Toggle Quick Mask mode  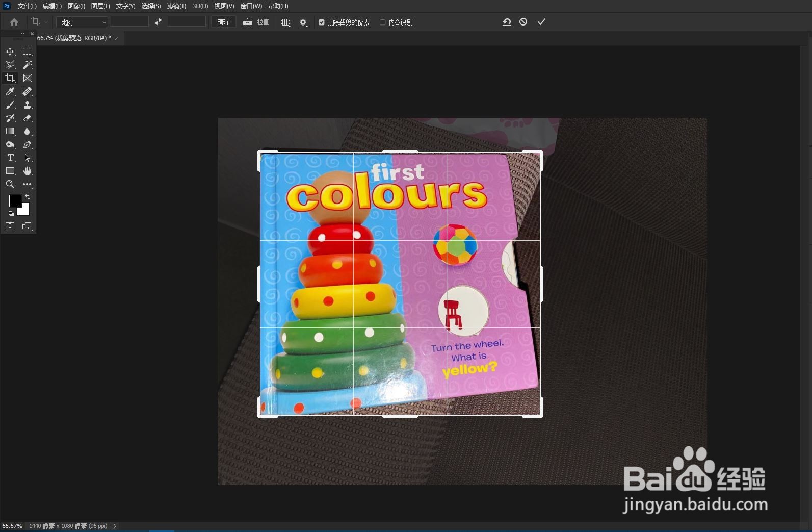[10, 225]
